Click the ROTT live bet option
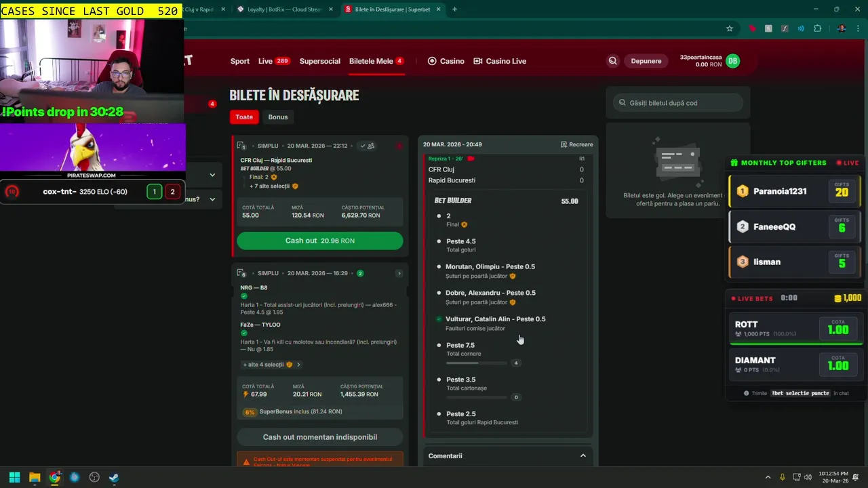Screen dimensions: 868x488 (795, 329)
